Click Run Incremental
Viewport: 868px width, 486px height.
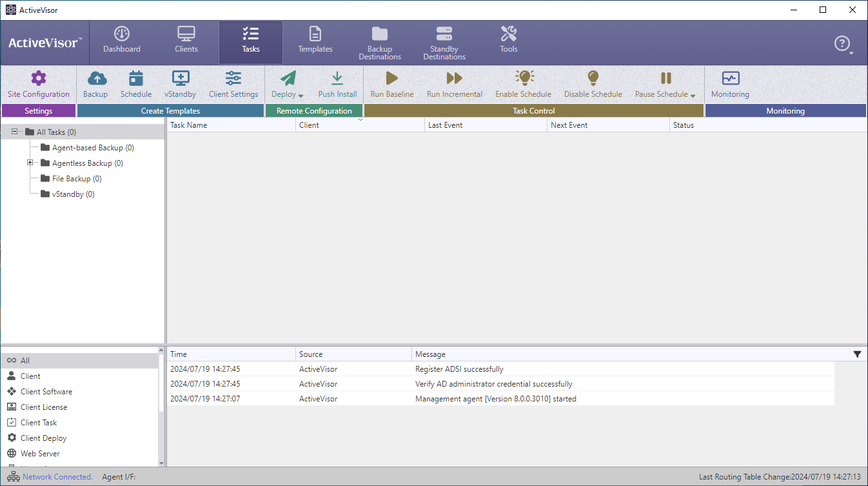(x=455, y=85)
